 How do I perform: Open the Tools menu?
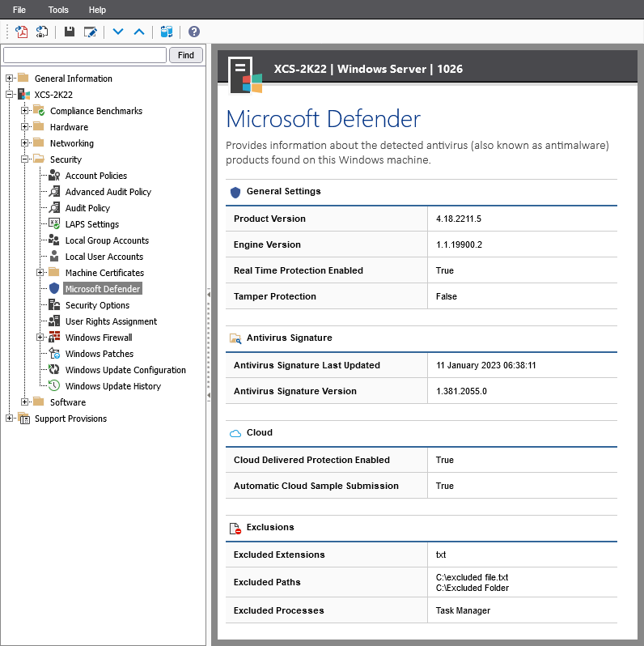pos(58,10)
